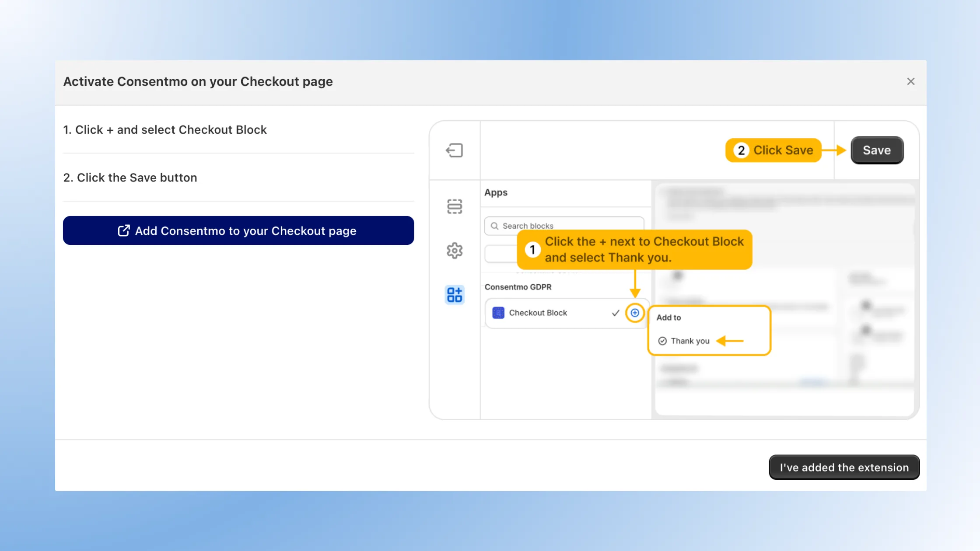The width and height of the screenshot is (980, 551).
Task: Click the step 1 numbered badge
Action: tap(532, 249)
